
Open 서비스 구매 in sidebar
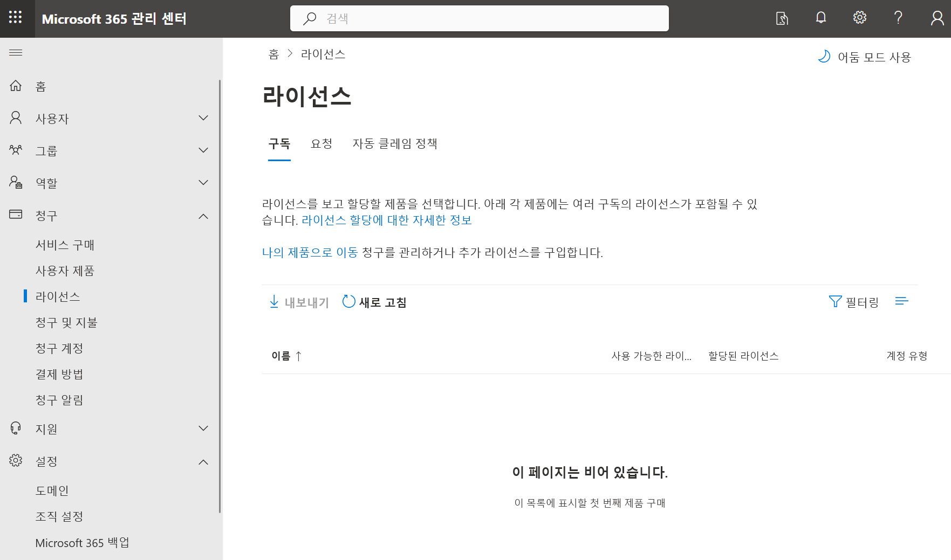point(65,245)
